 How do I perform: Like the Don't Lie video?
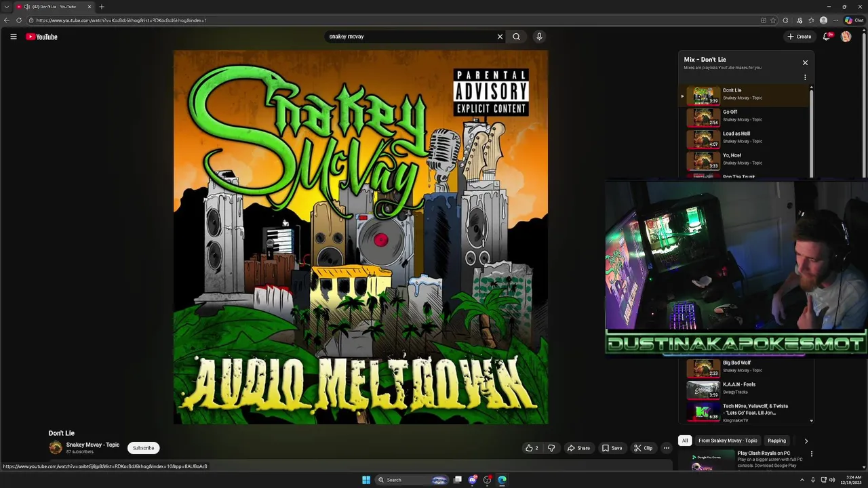(532, 448)
